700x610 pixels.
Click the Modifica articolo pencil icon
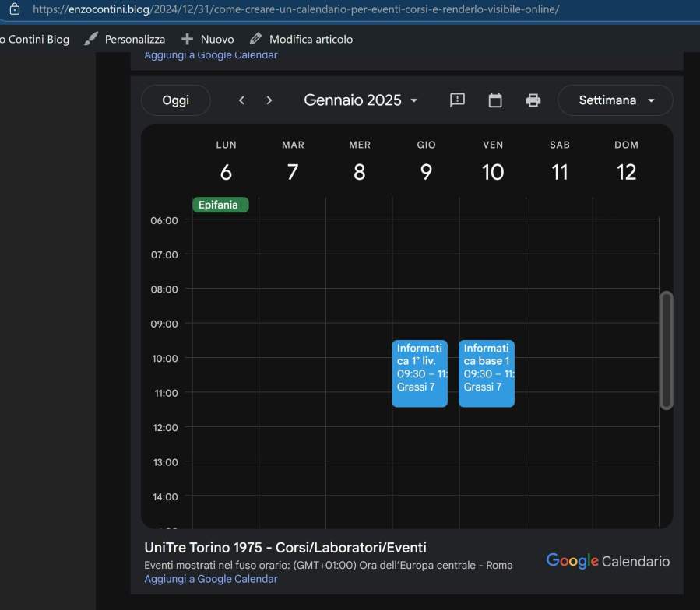(255, 39)
